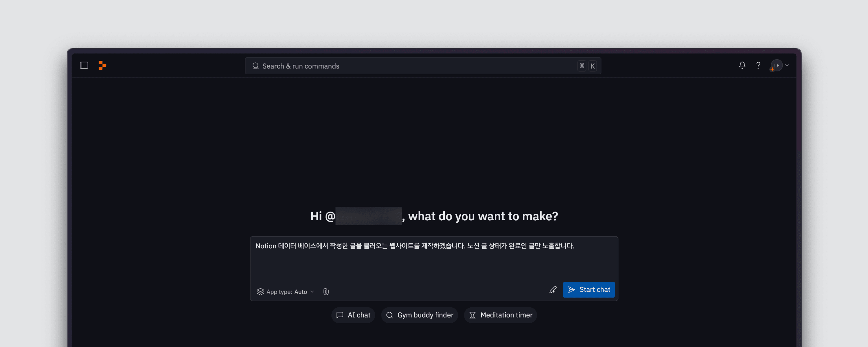The width and height of the screenshot is (868, 347).
Task: Click the command key shortcut badge
Action: [582, 66]
